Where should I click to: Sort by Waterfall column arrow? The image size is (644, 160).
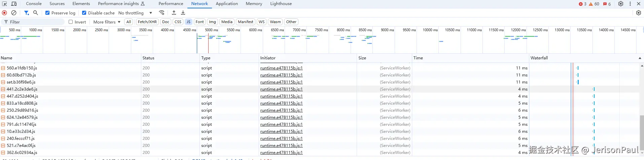(640, 58)
